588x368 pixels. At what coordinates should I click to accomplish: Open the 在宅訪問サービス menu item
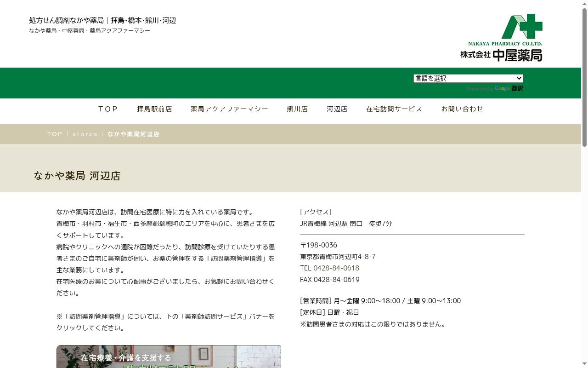394,109
